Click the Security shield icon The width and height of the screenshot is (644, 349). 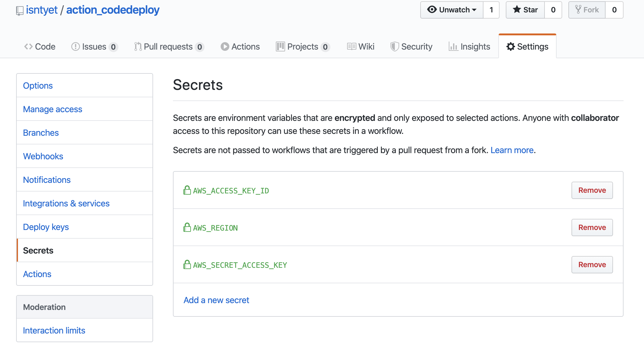pos(395,46)
